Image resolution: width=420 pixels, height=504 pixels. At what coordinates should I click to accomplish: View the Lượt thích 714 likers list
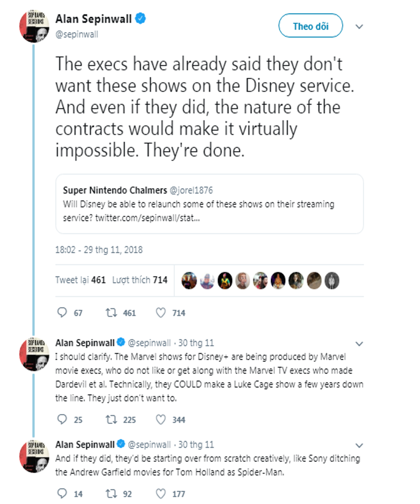point(140,280)
